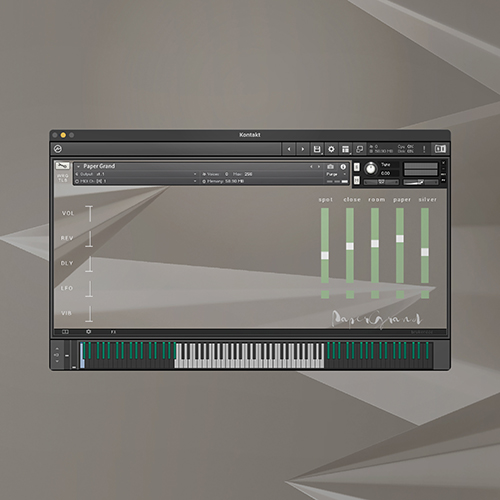
Task: Click the pitch wheel strip next to the keyboard
Action: point(67,355)
